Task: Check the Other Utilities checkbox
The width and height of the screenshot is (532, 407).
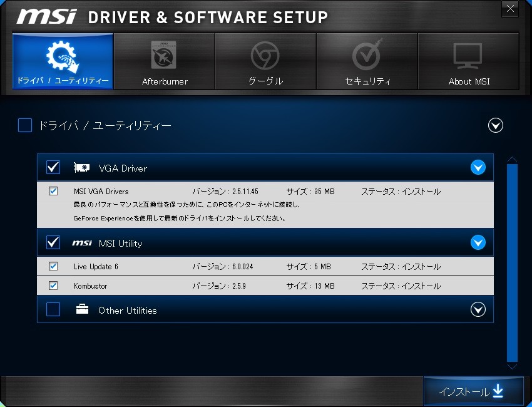Action: point(53,309)
